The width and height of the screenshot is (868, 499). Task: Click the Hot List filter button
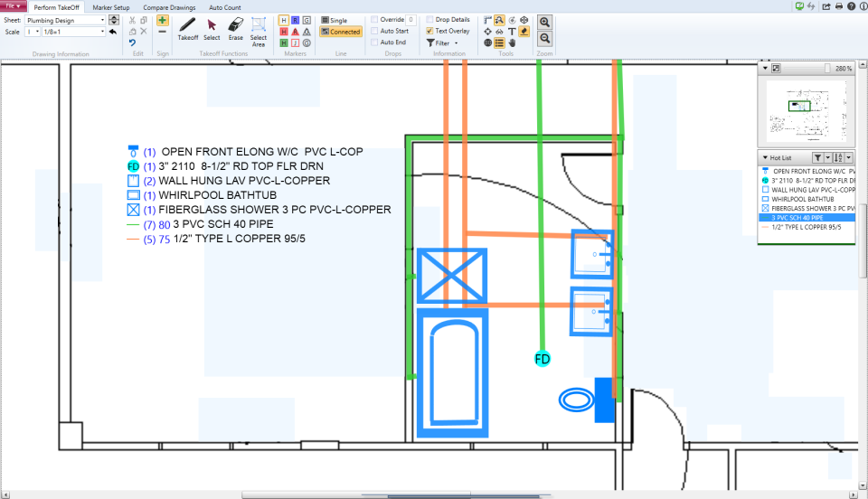[x=817, y=157]
